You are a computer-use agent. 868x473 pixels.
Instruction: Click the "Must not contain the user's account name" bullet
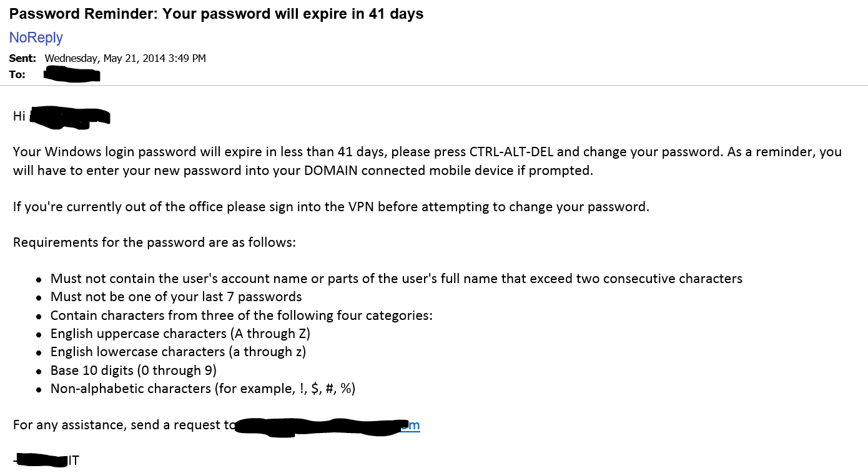(396, 279)
